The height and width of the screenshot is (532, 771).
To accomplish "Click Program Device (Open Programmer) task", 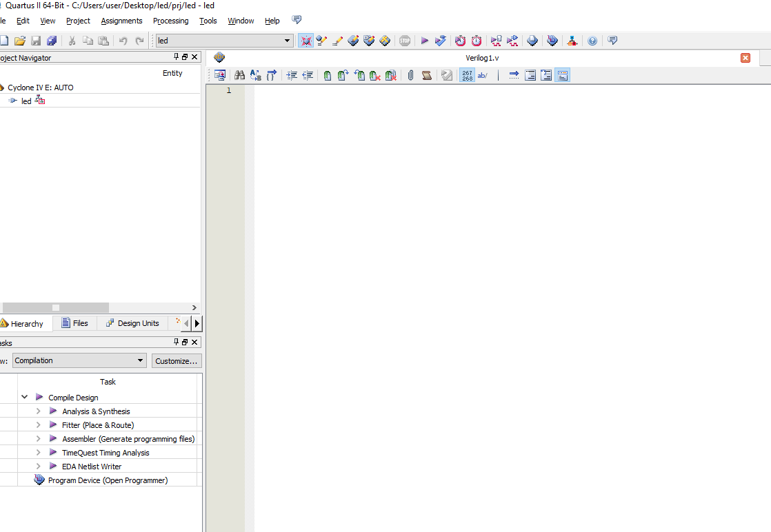I will [x=108, y=480].
